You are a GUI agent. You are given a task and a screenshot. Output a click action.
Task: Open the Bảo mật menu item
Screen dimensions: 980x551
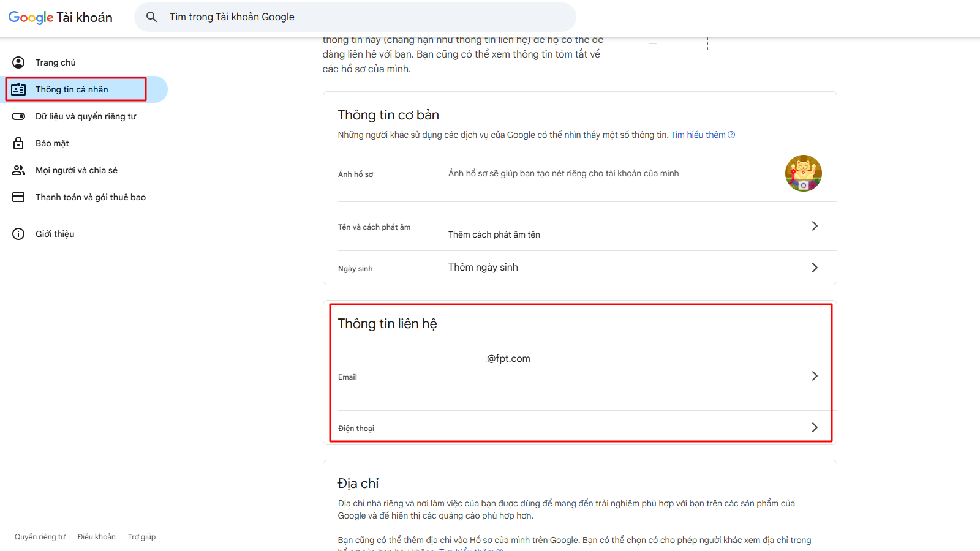point(52,143)
